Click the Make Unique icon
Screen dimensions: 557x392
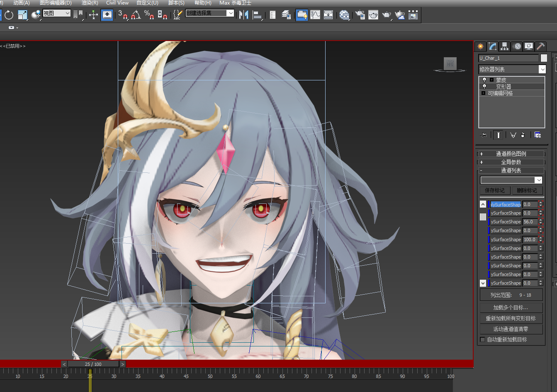click(513, 135)
